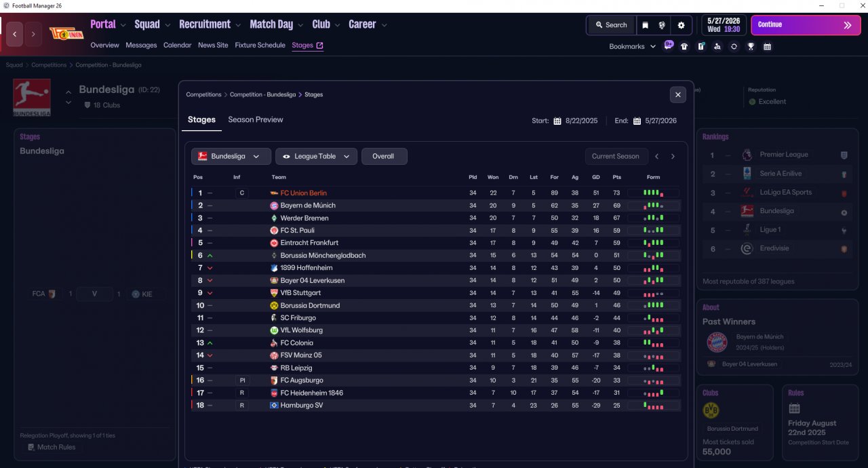Open the End date calendar icon
The width and height of the screenshot is (868, 468).
point(637,121)
